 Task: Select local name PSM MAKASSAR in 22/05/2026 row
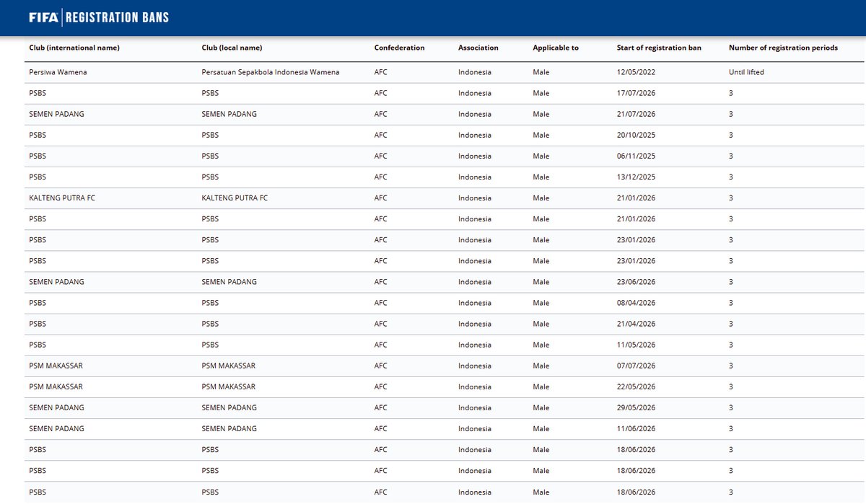pyautogui.click(x=228, y=386)
